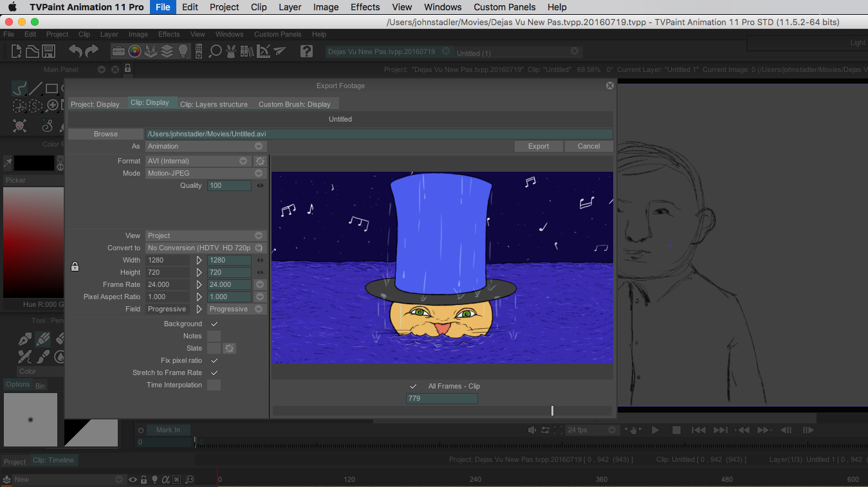Enable the Notes checkbox
The width and height of the screenshot is (868, 487).
click(214, 336)
